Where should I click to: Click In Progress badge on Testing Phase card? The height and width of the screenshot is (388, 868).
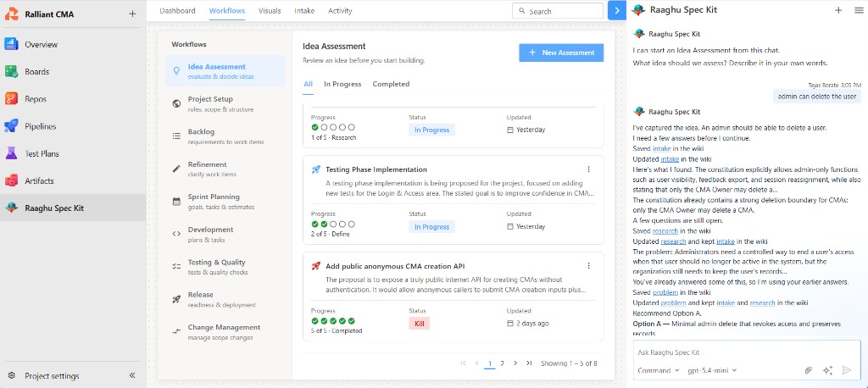431,227
